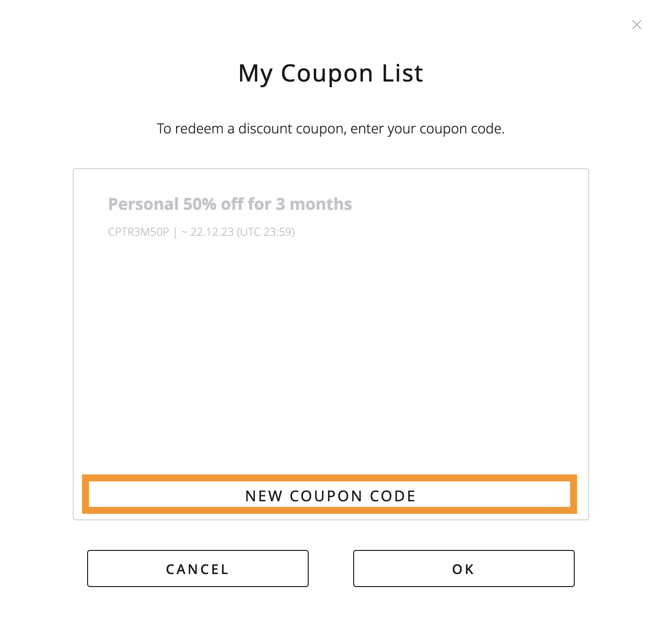Click empty space inside the coupon list box
This screenshot has width=660, height=644.
[330, 352]
